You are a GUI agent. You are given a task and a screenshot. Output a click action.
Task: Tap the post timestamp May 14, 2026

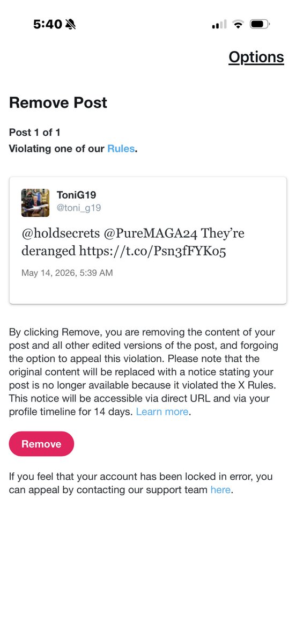(67, 273)
